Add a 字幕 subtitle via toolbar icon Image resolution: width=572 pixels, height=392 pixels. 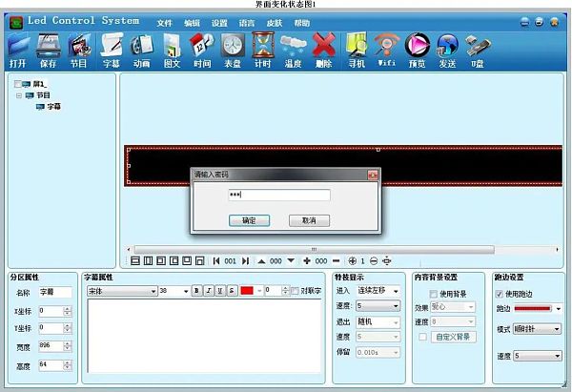tap(112, 49)
